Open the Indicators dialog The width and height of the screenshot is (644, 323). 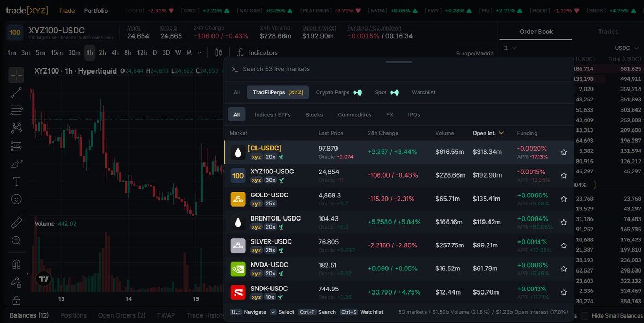(x=258, y=53)
